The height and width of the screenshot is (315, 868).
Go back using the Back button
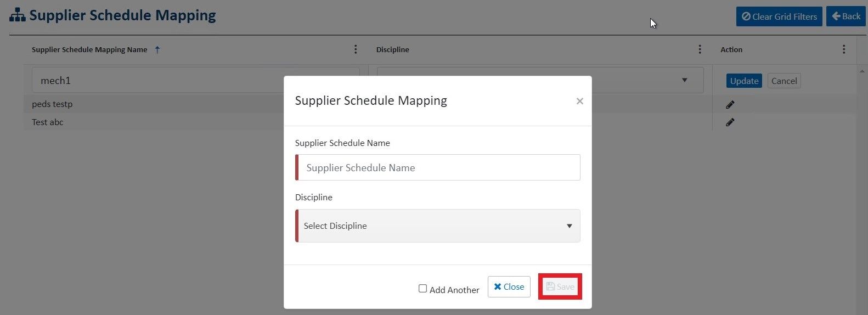click(x=846, y=16)
